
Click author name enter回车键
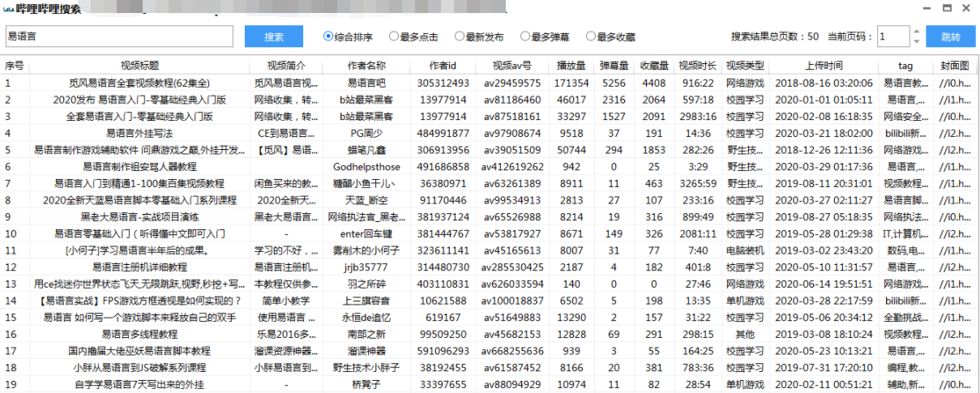tap(366, 233)
